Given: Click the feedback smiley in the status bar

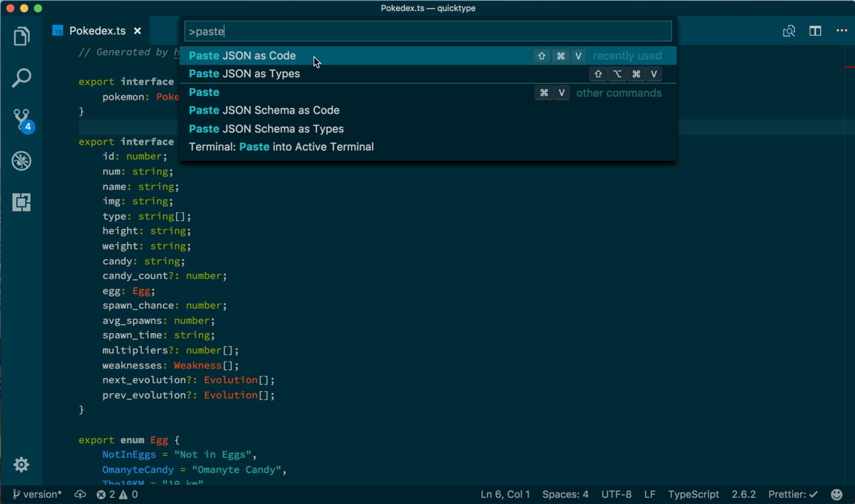Looking at the screenshot, I should click(837, 494).
